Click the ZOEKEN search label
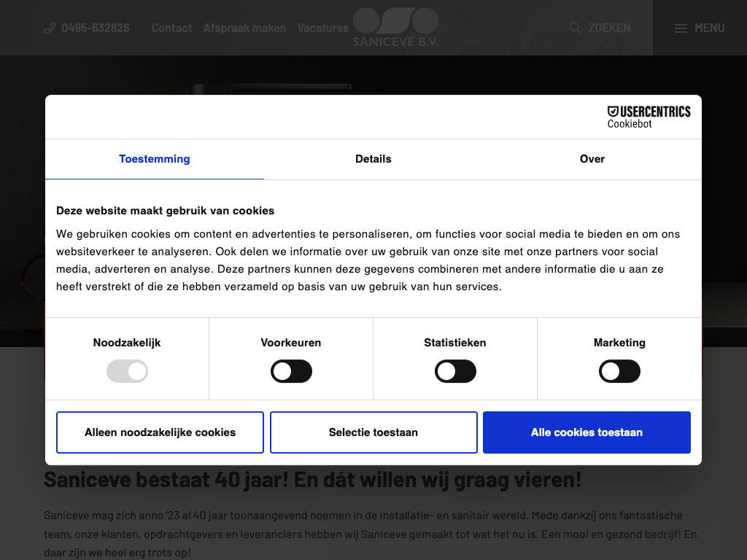The image size is (747, 560). tap(609, 28)
